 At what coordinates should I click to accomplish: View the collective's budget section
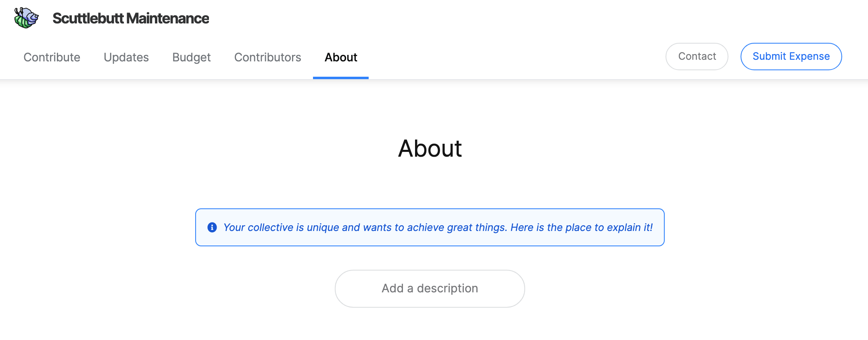point(192,57)
